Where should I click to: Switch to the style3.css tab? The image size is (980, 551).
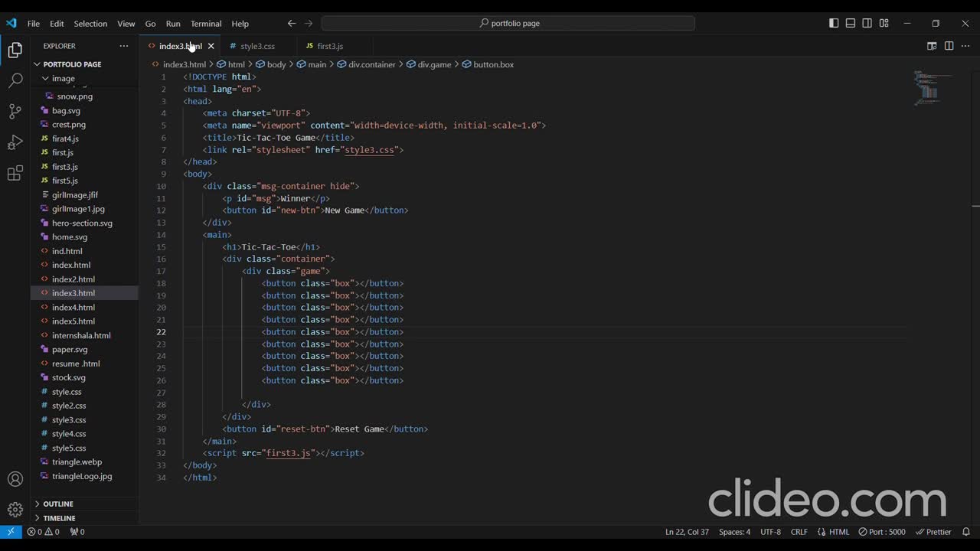[x=257, y=46]
